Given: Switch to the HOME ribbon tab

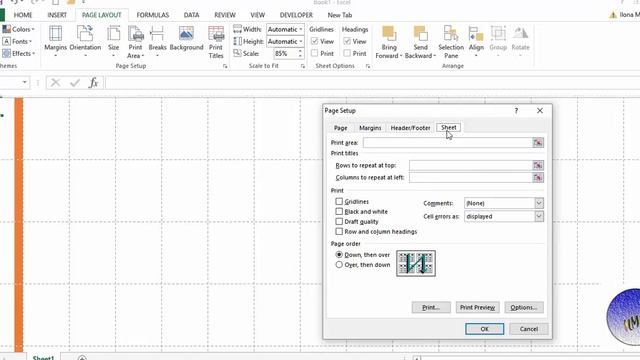Looking at the screenshot, I should [x=23, y=15].
